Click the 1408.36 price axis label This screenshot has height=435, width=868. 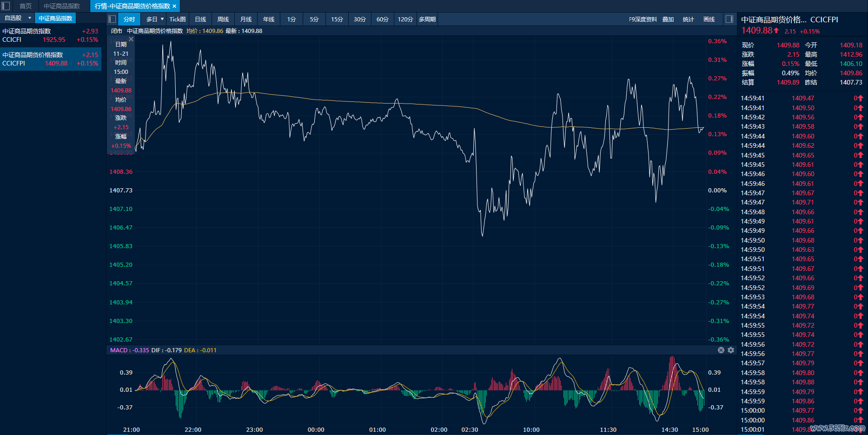121,171
